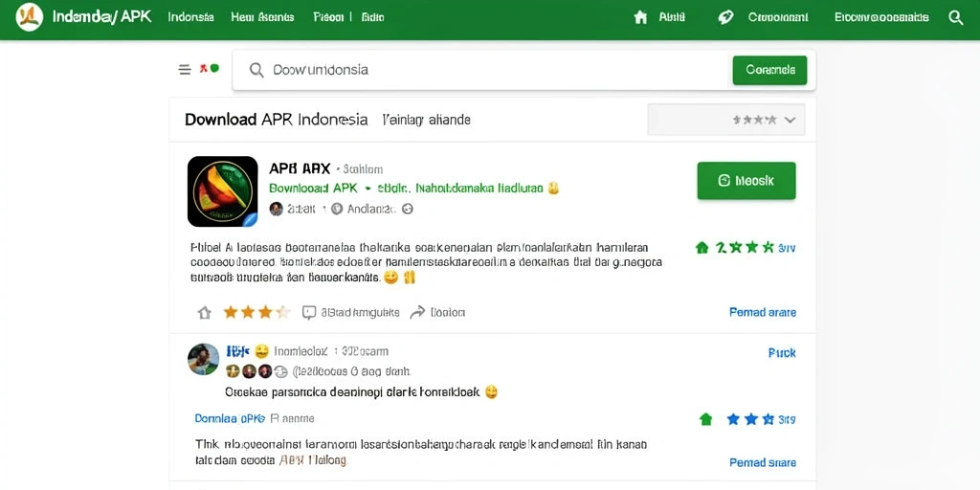Click the Pemad snare link at the bottom
The width and height of the screenshot is (980, 490).
click(763, 462)
